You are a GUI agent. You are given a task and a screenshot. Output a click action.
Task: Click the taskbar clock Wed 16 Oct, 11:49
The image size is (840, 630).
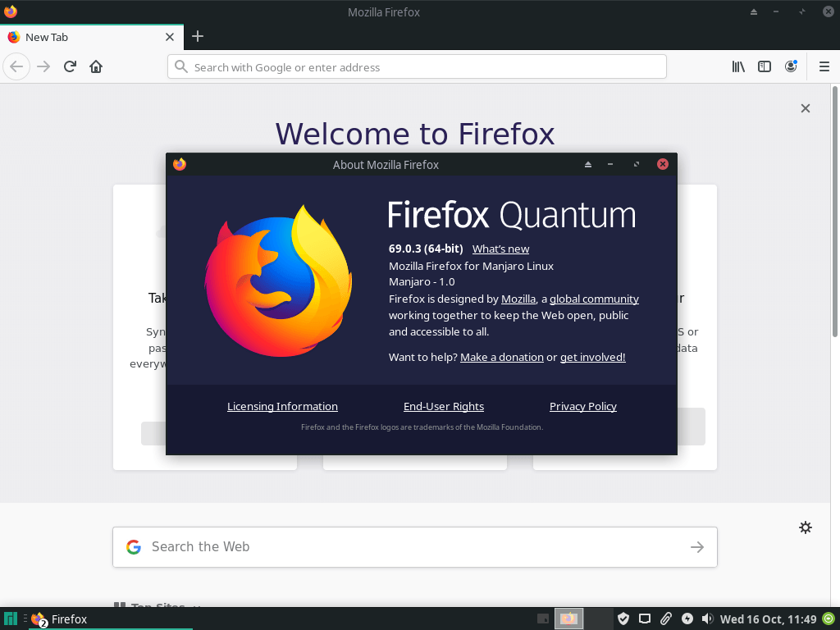click(768, 619)
